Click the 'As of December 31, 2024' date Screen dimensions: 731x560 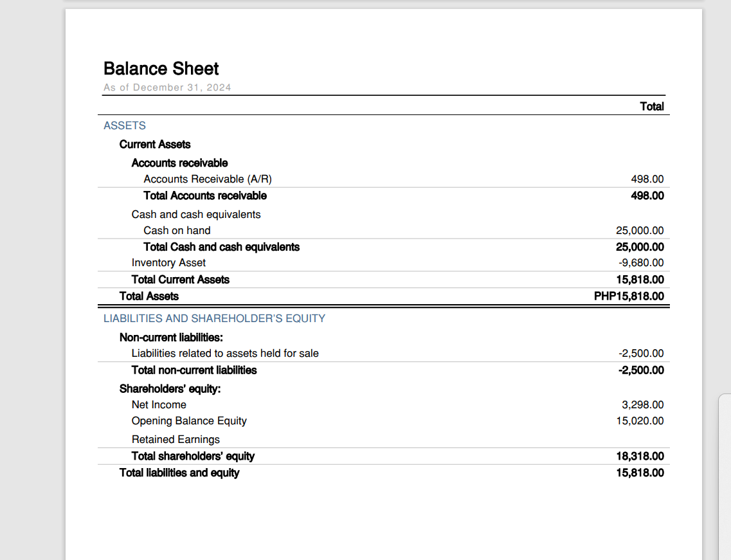[x=167, y=87]
